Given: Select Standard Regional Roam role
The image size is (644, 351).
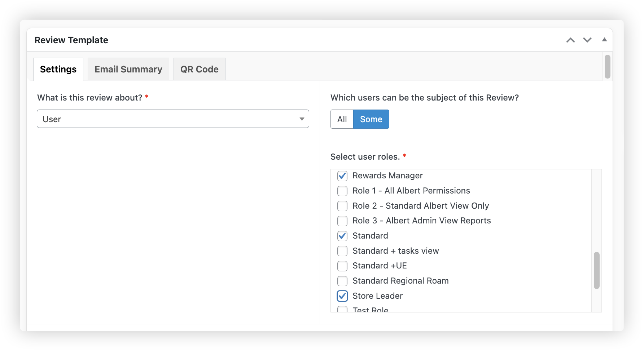Looking at the screenshot, I should click(x=342, y=281).
